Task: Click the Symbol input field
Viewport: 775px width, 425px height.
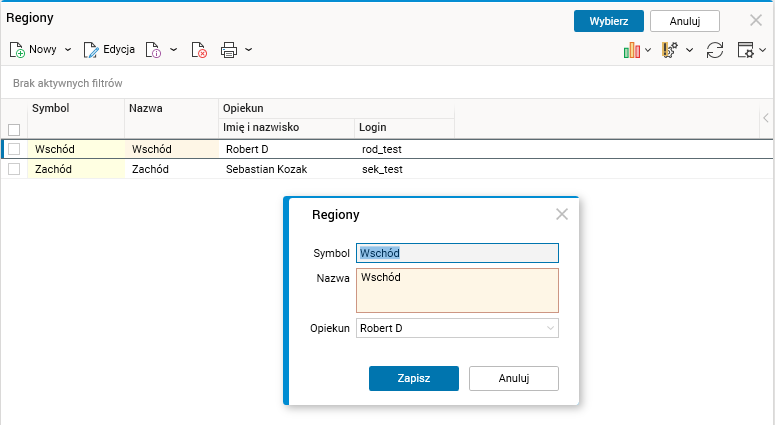Action: 457,253
